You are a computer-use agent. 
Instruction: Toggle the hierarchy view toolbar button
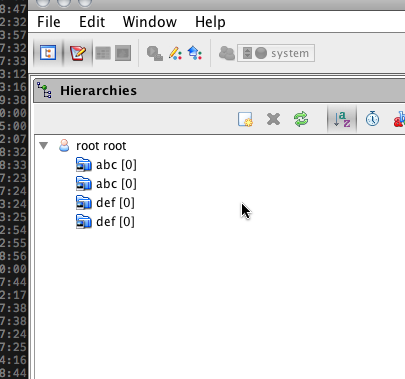point(48,53)
